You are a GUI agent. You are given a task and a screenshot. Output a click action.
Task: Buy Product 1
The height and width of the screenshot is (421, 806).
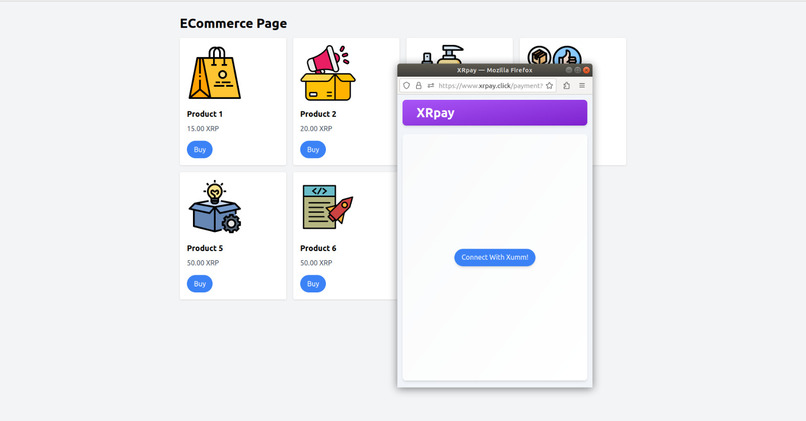[x=199, y=150]
